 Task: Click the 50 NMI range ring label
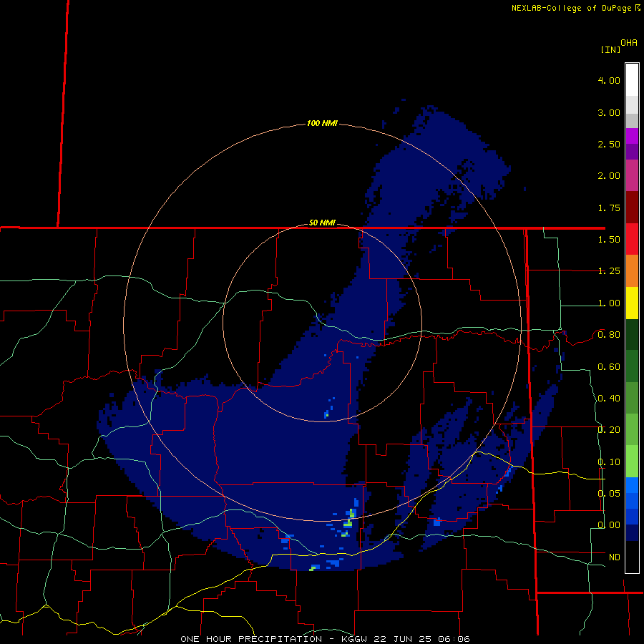point(322,223)
